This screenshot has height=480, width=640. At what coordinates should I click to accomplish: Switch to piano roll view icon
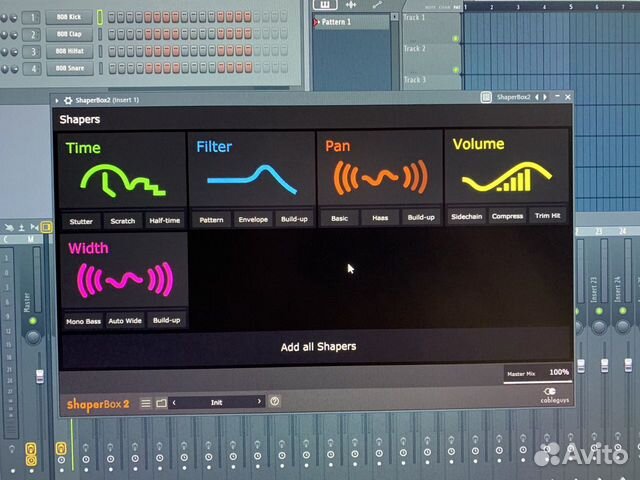click(x=325, y=4)
